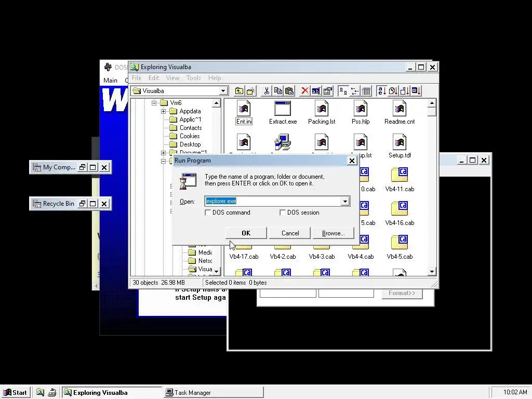
Task: Click the Format>> button in background window
Action: tap(402, 293)
